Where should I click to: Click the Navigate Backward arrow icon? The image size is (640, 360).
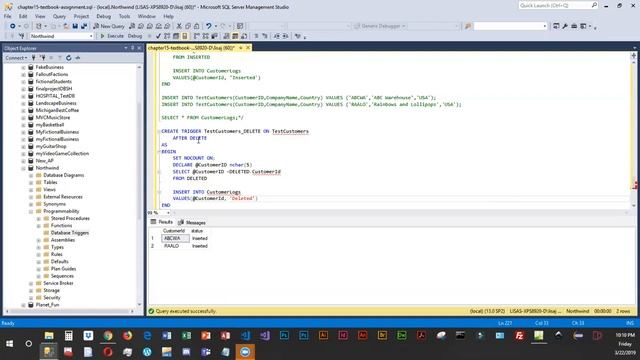[13, 26]
